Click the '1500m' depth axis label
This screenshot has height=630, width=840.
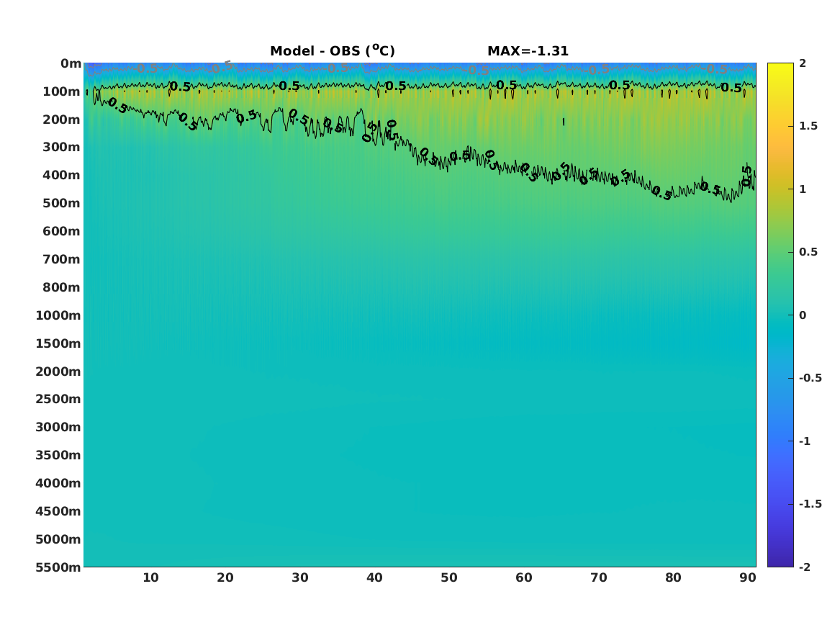click(58, 343)
